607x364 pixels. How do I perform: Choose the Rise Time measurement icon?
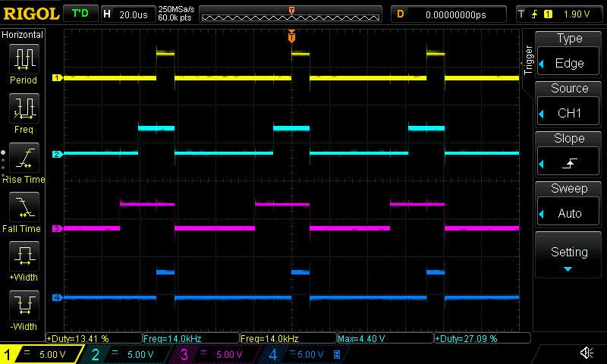click(x=24, y=158)
